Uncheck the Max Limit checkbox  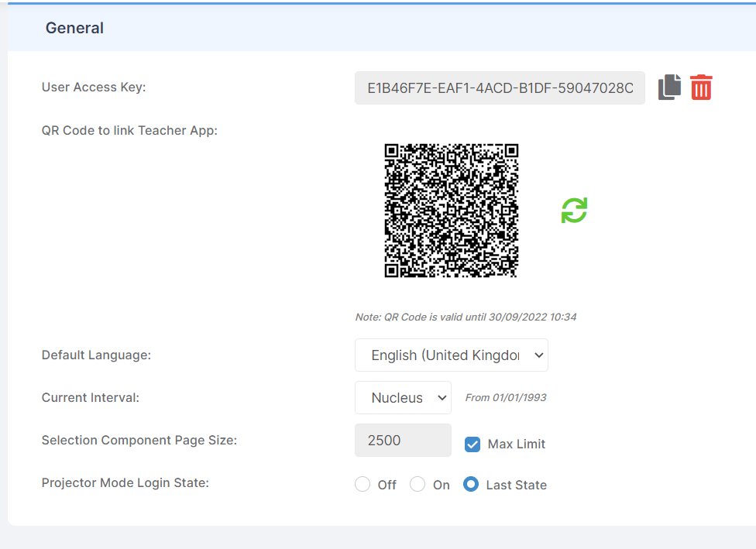pyautogui.click(x=472, y=444)
